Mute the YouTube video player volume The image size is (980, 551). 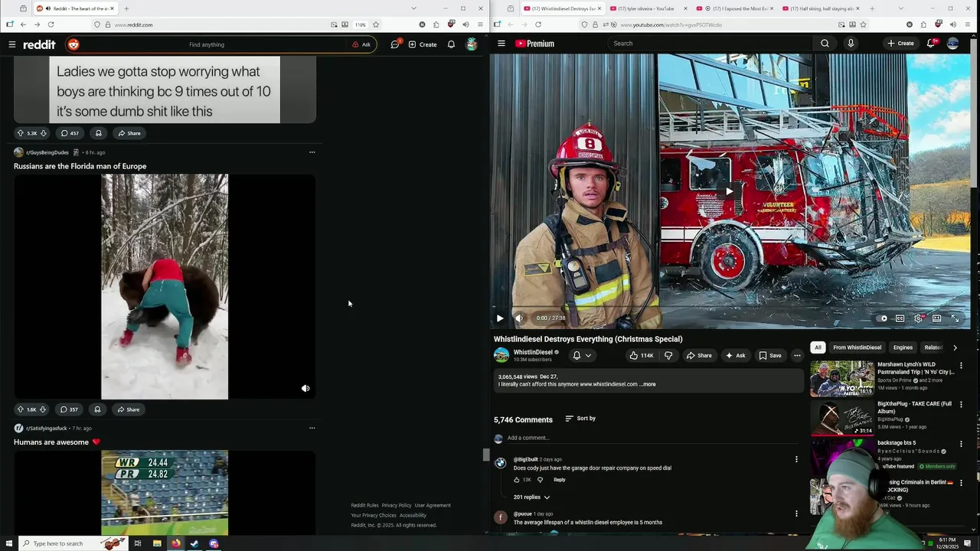click(519, 318)
